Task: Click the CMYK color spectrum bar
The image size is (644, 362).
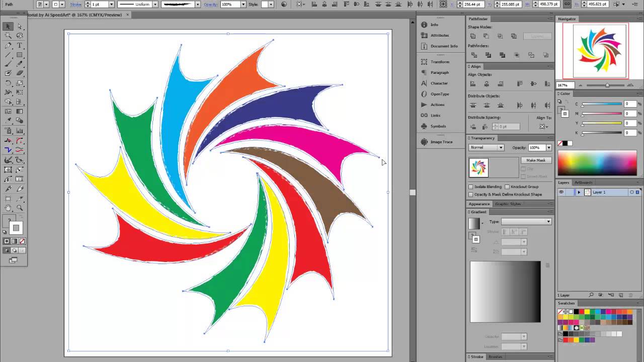Action: pyautogui.click(x=597, y=162)
